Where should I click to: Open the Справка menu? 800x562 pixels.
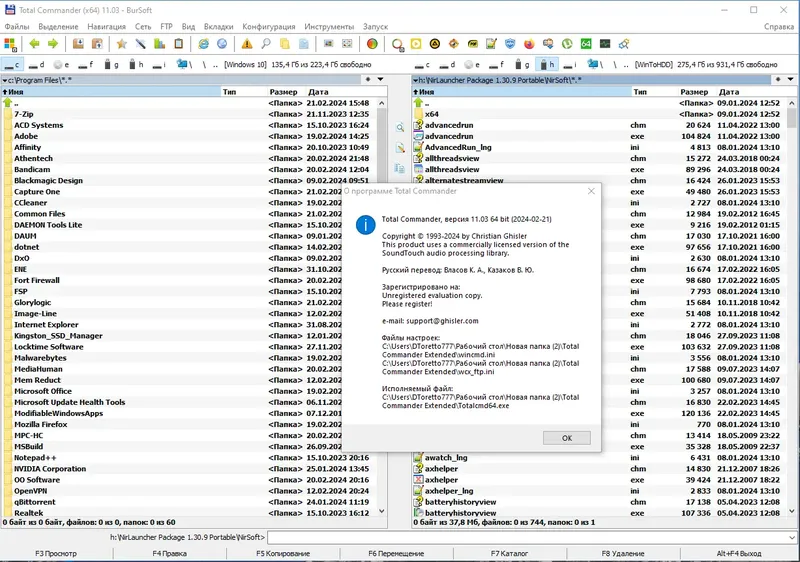pos(779,27)
